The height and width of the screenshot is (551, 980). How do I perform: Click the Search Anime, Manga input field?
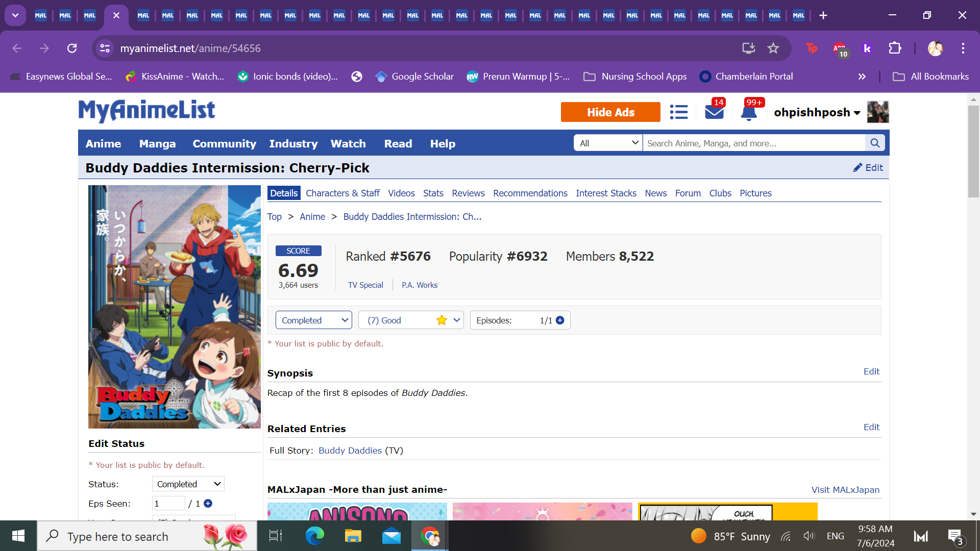(x=754, y=143)
